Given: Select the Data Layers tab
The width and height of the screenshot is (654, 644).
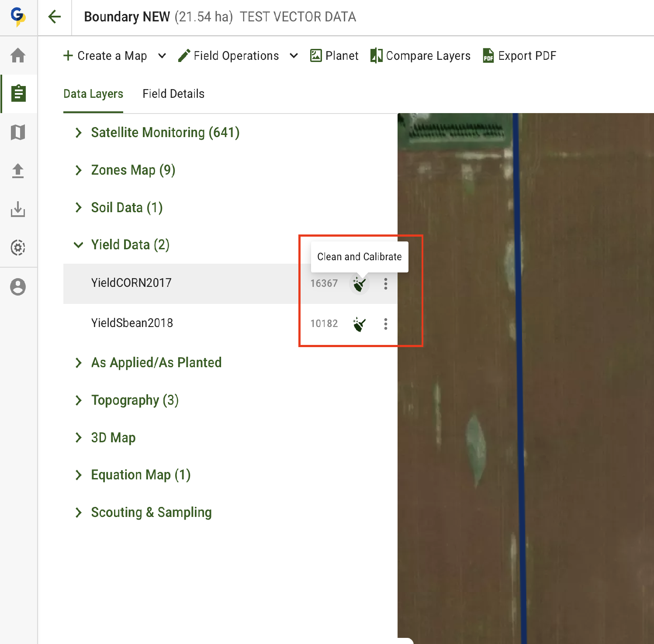Looking at the screenshot, I should pos(93,94).
